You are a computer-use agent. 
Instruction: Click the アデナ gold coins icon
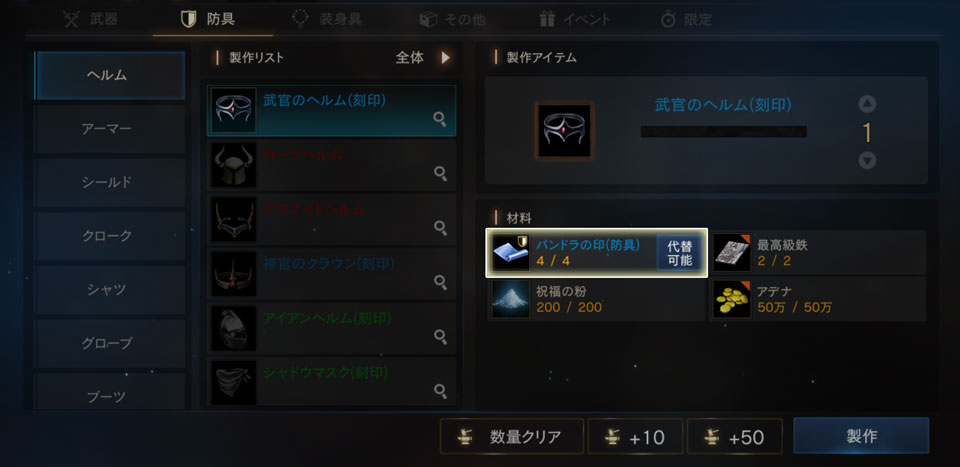click(732, 299)
